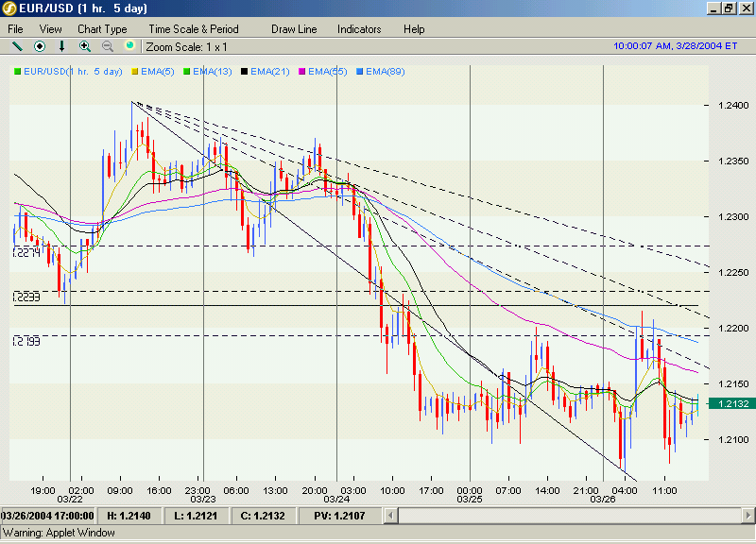This screenshot has width=756, height=544.
Task: Minimize the EUR/USD chart window
Action: click(714, 8)
